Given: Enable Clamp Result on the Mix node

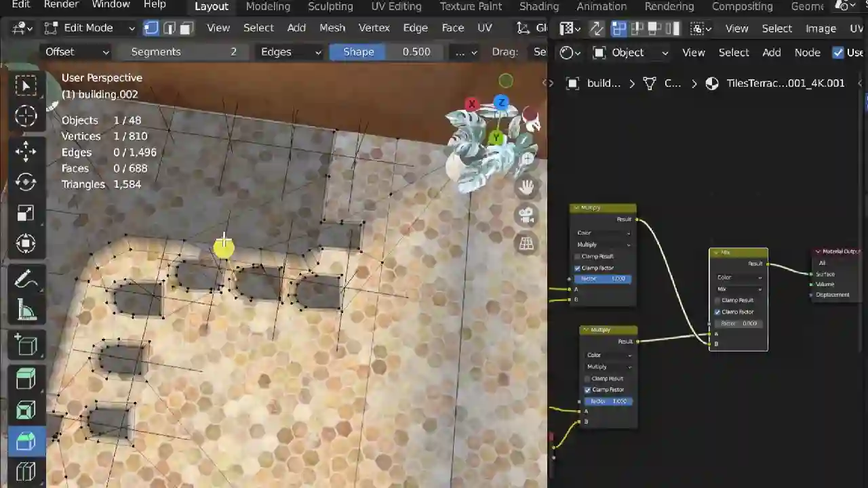Looking at the screenshot, I should [717, 300].
